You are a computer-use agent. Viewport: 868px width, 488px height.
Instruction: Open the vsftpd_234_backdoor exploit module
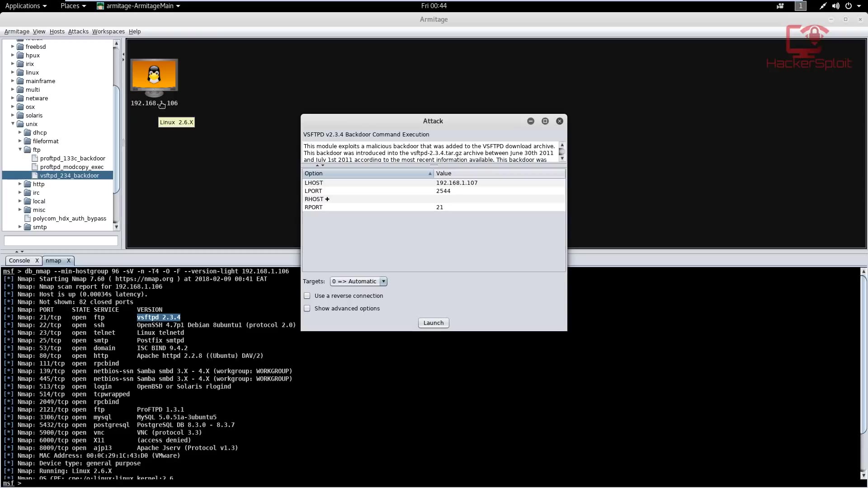pyautogui.click(x=70, y=175)
